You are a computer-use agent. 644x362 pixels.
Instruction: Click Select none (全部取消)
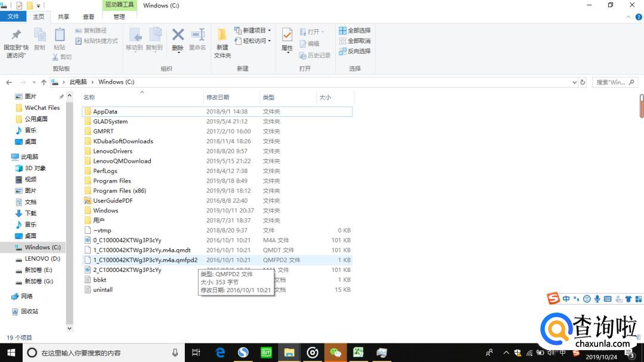coord(354,41)
